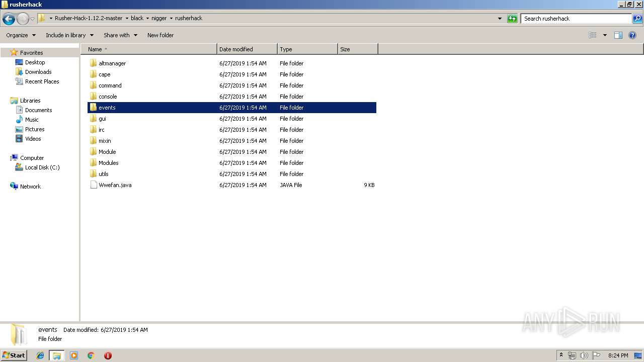Image resolution: width=644 pixels, height=362 pixels.
Task: Open the Help icon
Action: (x=632, y=35)
